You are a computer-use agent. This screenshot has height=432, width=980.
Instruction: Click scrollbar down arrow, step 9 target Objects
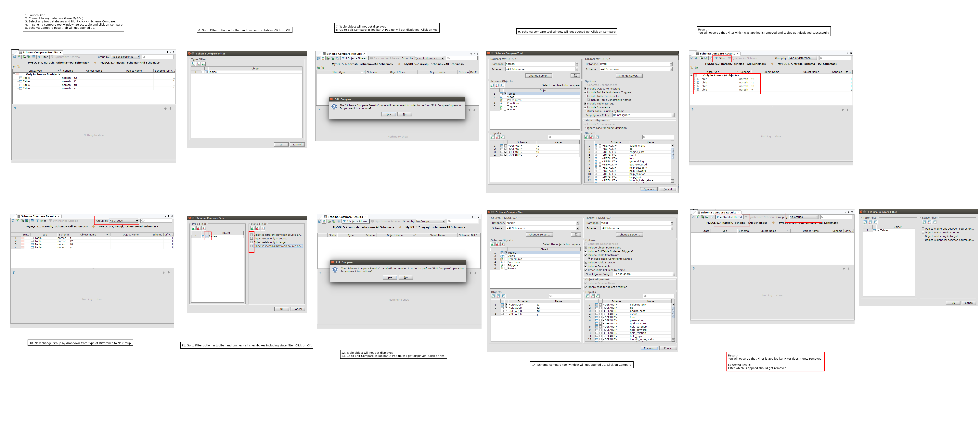click(x=673, y=181)
